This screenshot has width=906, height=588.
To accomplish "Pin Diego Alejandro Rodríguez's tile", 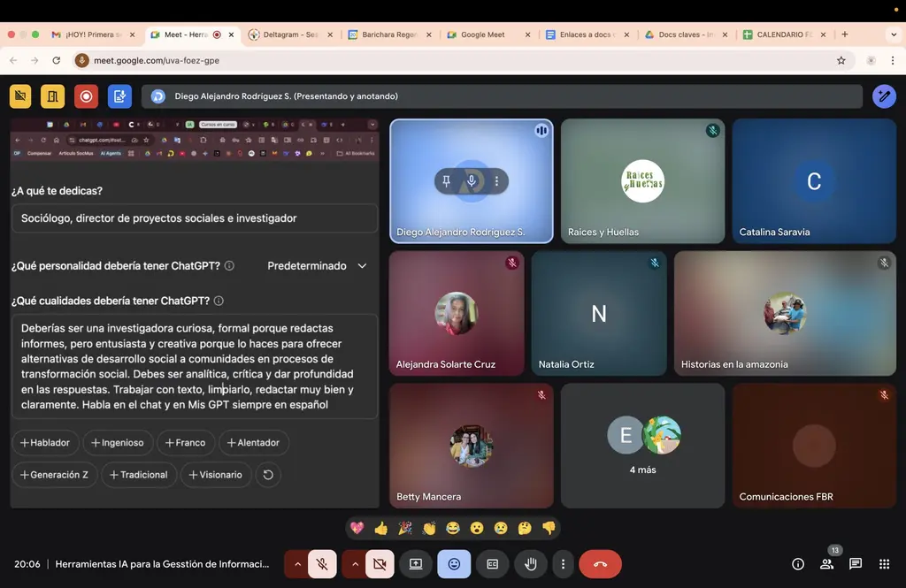I will 447,181.
